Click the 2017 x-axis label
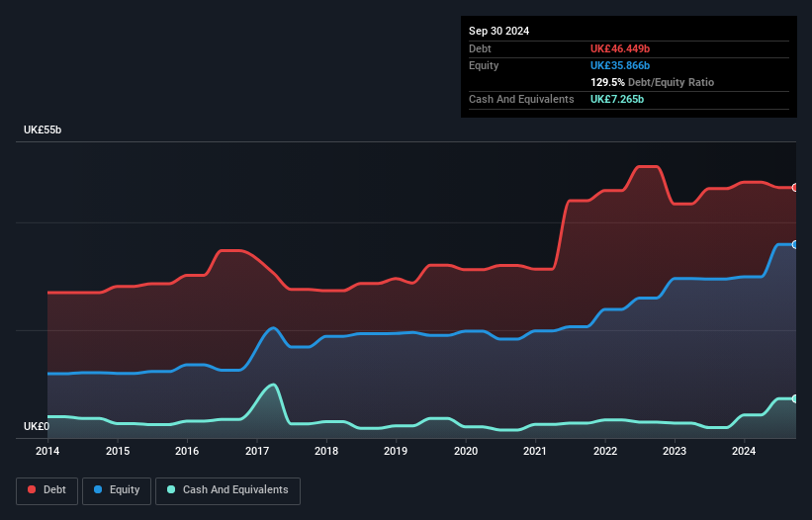 click(x=257, y=451)
